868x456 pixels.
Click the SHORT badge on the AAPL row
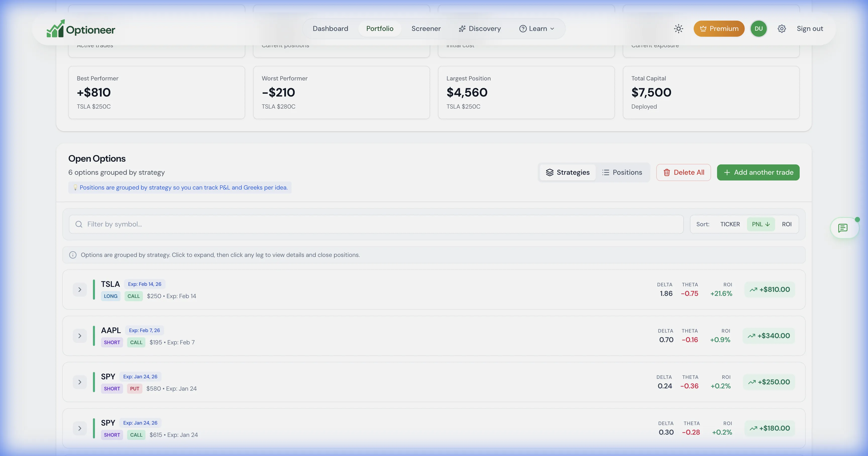coord(112,342)
